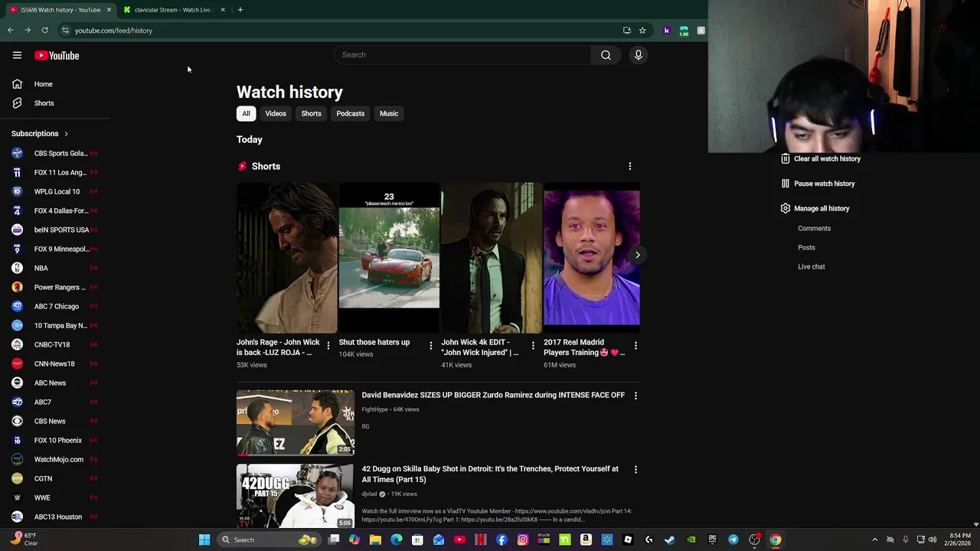Activate voice search microphone
The width and height of the screenshot is (980, 551).
(638, 55)
